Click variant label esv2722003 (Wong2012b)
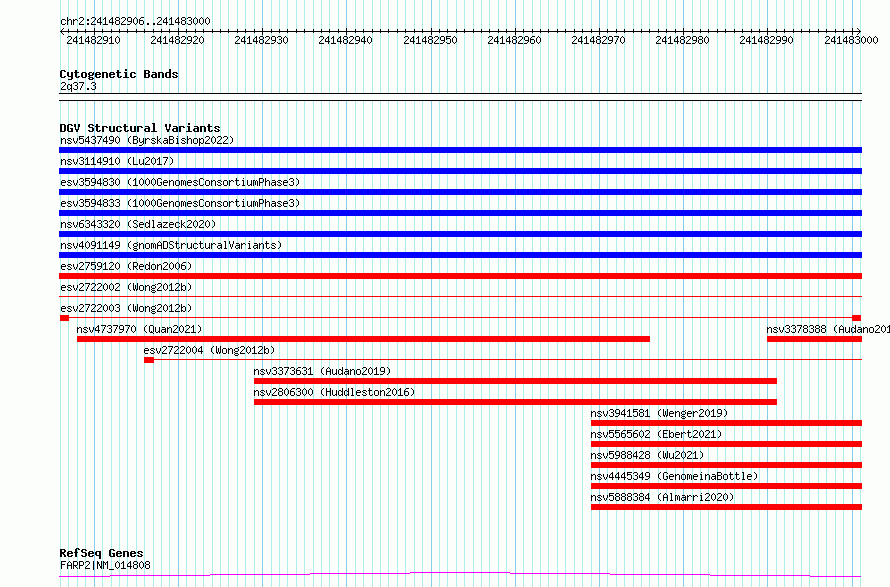 [x=126, y=308]
